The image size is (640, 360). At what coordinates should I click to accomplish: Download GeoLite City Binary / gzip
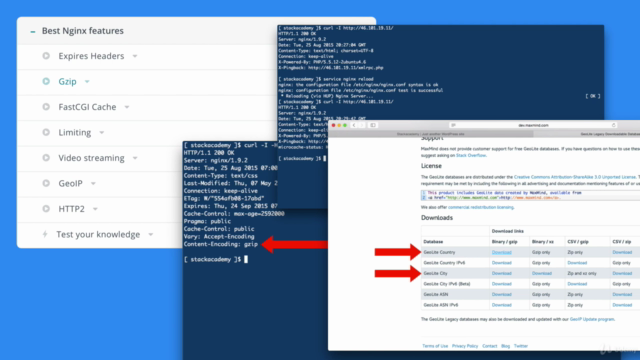[501, 273]
